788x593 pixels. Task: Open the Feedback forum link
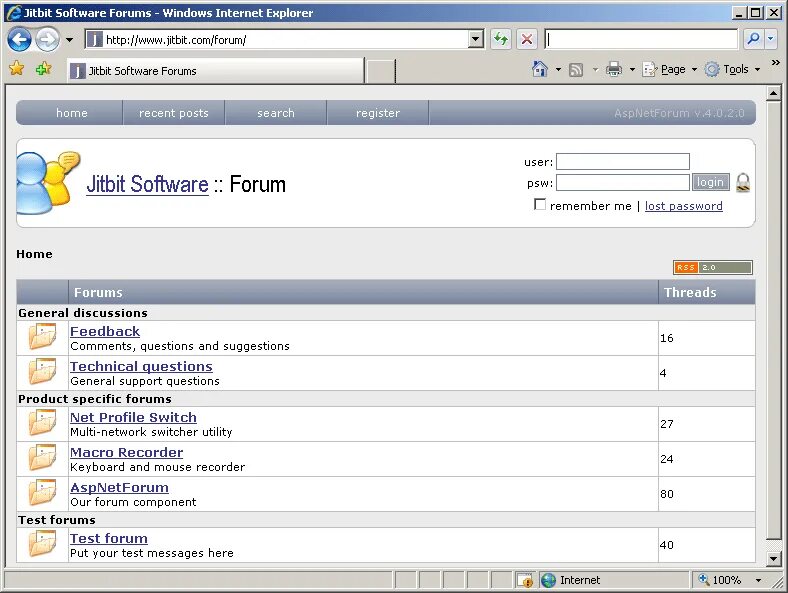(x=105, y=332)
